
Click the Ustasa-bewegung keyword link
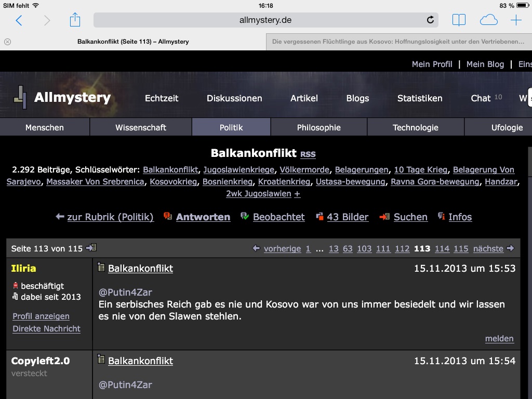[x=351, y=181]
